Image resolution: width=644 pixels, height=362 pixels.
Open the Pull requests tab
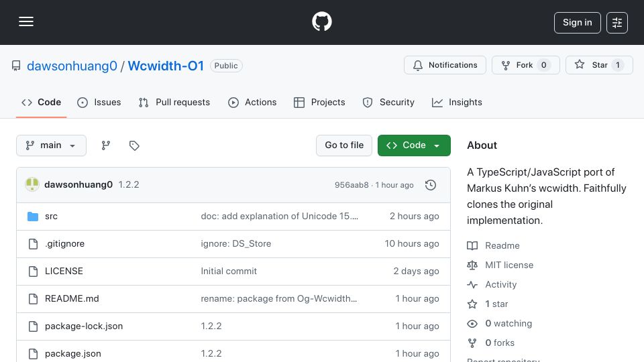click(174, 102)
